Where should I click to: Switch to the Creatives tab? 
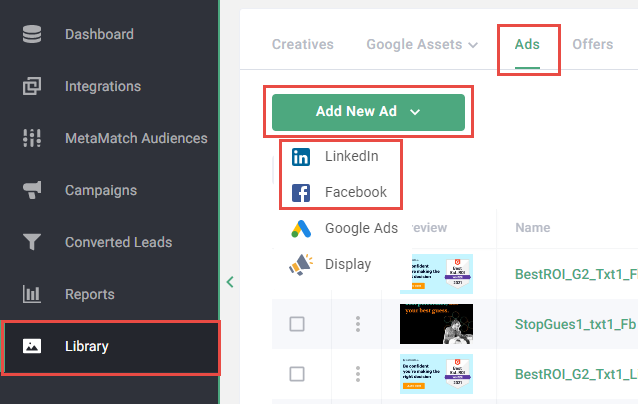coord(302,45)
